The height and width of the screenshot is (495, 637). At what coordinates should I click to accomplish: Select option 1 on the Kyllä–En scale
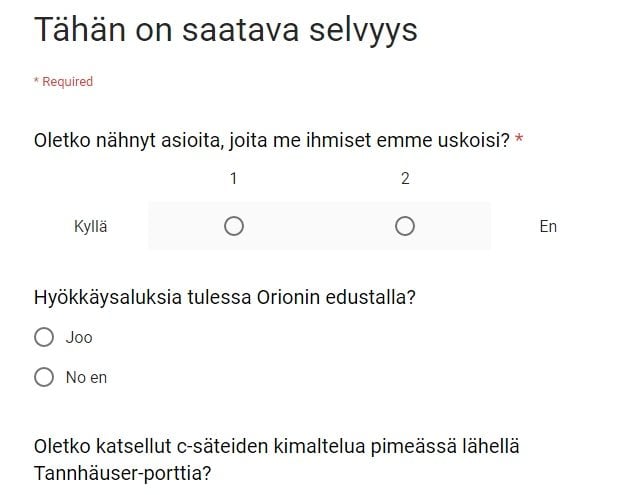pos(234,226)
